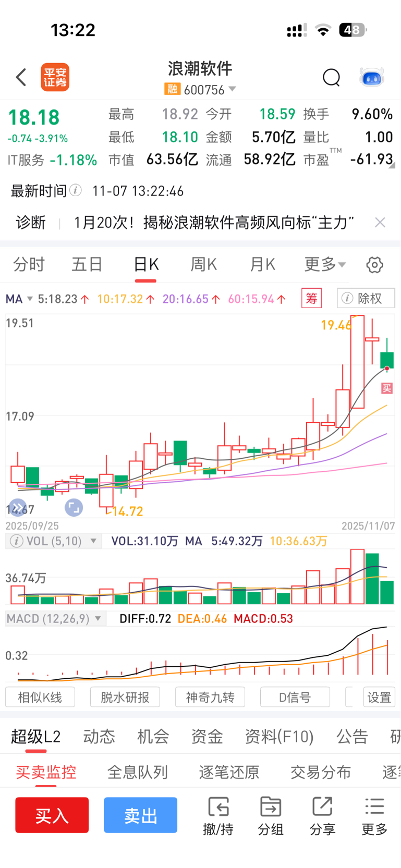Image resolution: width=401 pixels, height=868 pixels.
Task: Tap the current price 18.18
Action: 34,117
